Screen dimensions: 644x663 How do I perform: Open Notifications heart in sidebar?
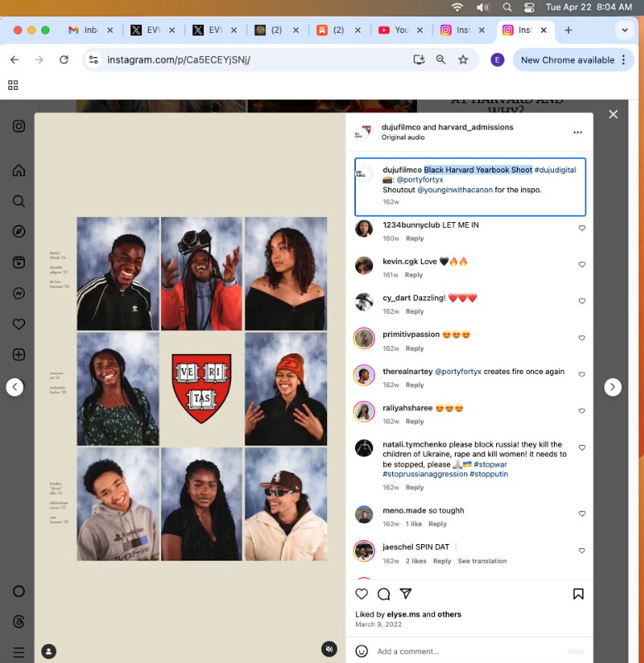click(19, 324)
